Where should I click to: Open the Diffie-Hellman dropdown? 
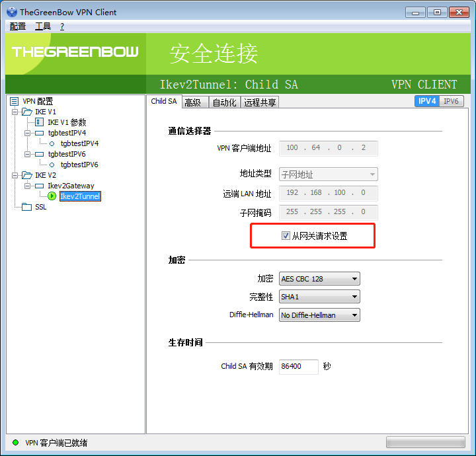[319, 315]
